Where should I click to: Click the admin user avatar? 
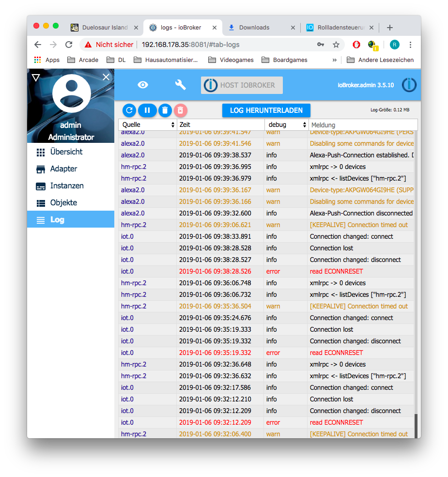(x=72, y=93)
